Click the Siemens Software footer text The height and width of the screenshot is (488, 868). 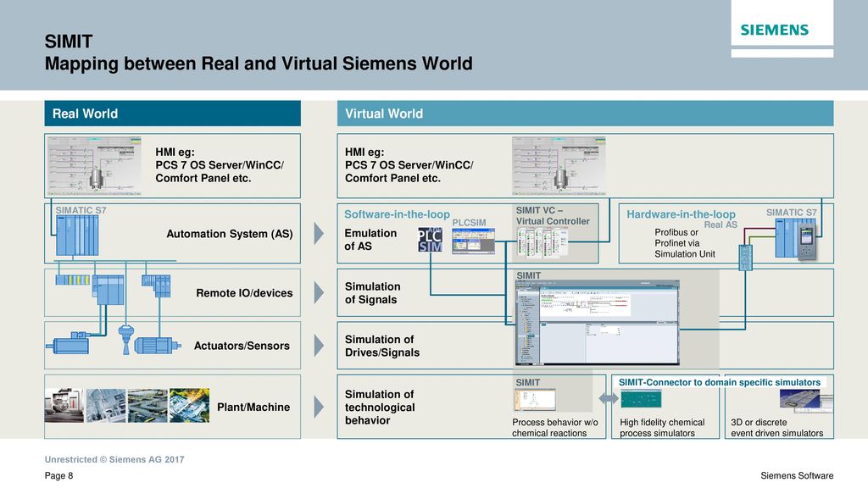pyautogui.click(x=797, y=476)
